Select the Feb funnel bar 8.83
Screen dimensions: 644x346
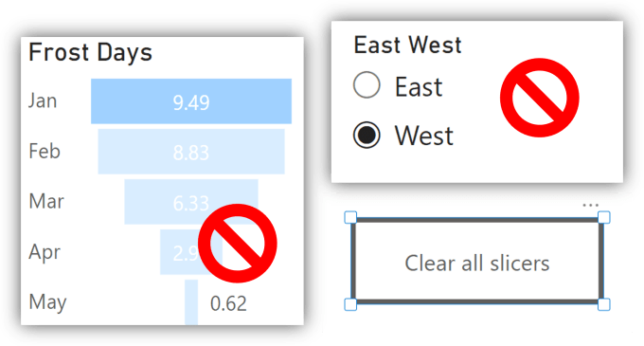[x=191, y=152]
